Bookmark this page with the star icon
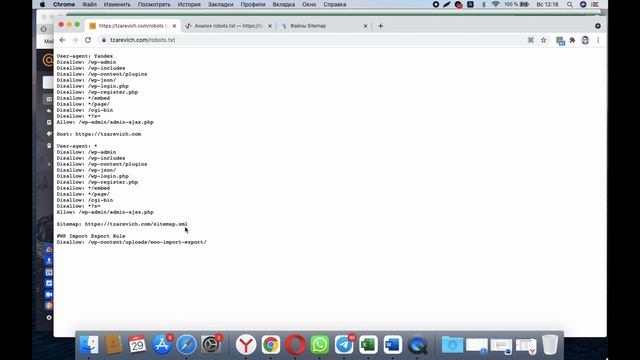640x360 pixels. pos(544,40)
